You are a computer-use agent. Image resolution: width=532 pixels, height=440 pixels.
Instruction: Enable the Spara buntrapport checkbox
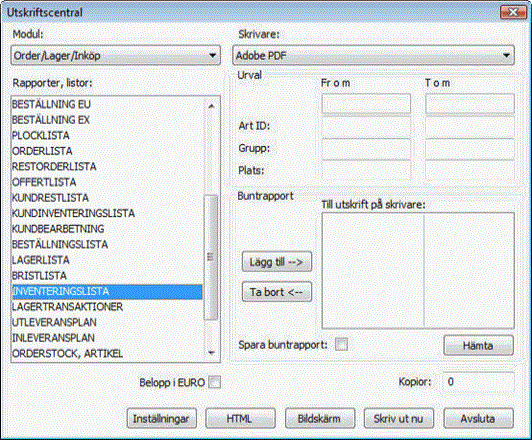point(341,345)
